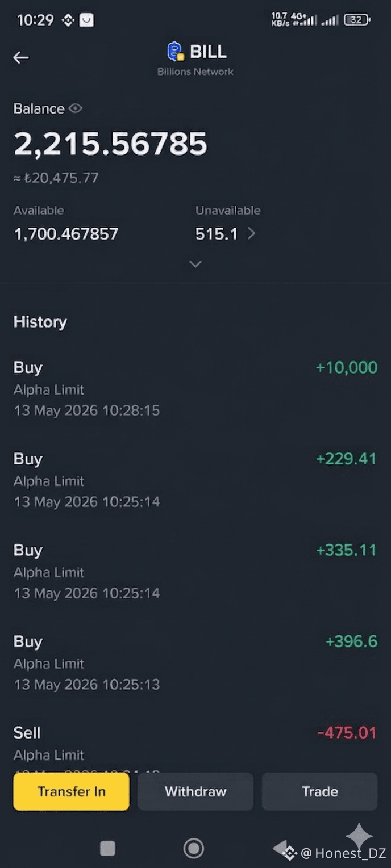Open the Buy +335.11 history entry
This screenshot has width=391, height=868.
pos(195,572)
